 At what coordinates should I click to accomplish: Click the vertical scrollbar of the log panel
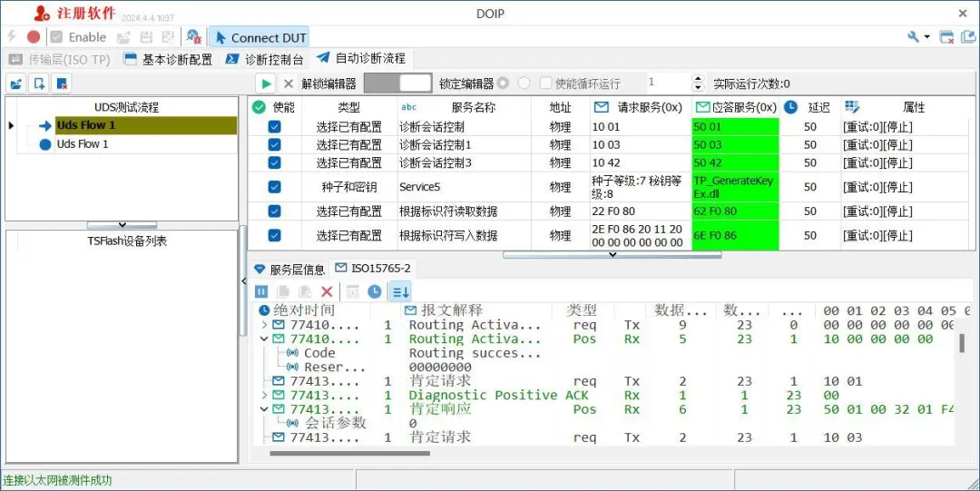pyautogui.click(x=964, y=342)
